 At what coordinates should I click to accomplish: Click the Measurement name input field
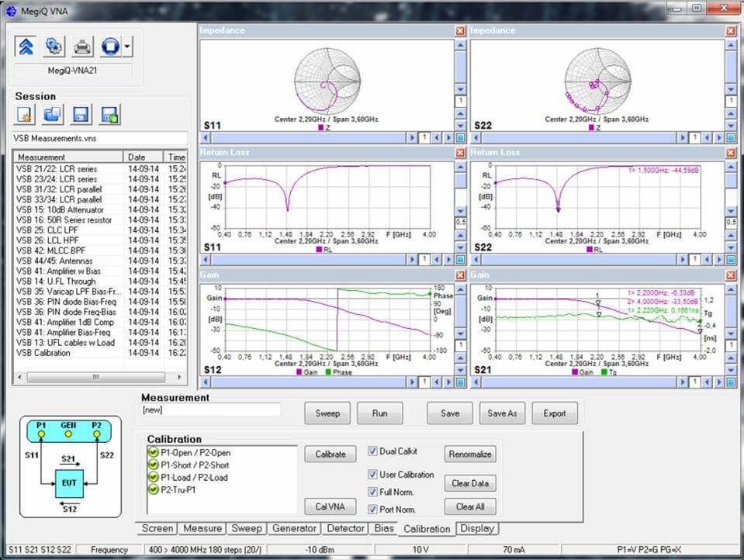pyautogui.click(x=210, y=410)
